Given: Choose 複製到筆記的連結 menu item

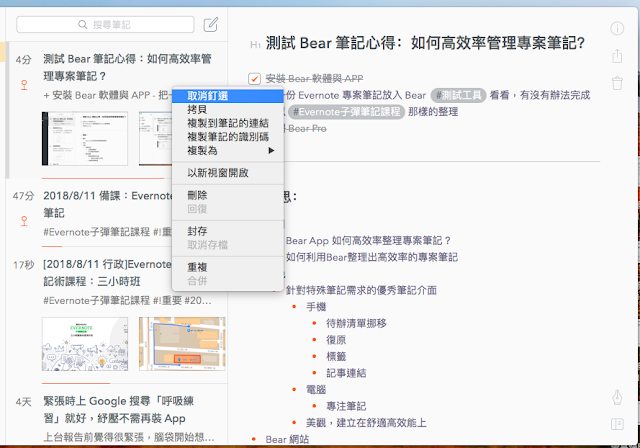Looking at the screenshot, I should [228, 123].
